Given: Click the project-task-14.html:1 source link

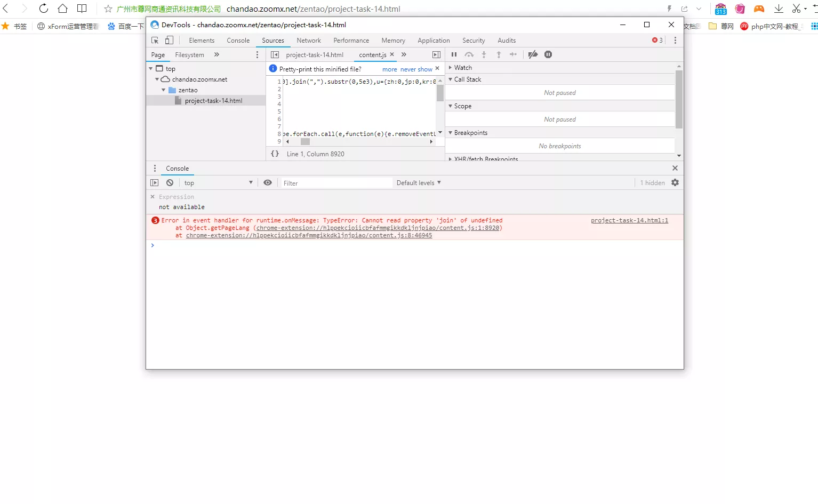Looking at the screenshot, I should tap(629, 220).
